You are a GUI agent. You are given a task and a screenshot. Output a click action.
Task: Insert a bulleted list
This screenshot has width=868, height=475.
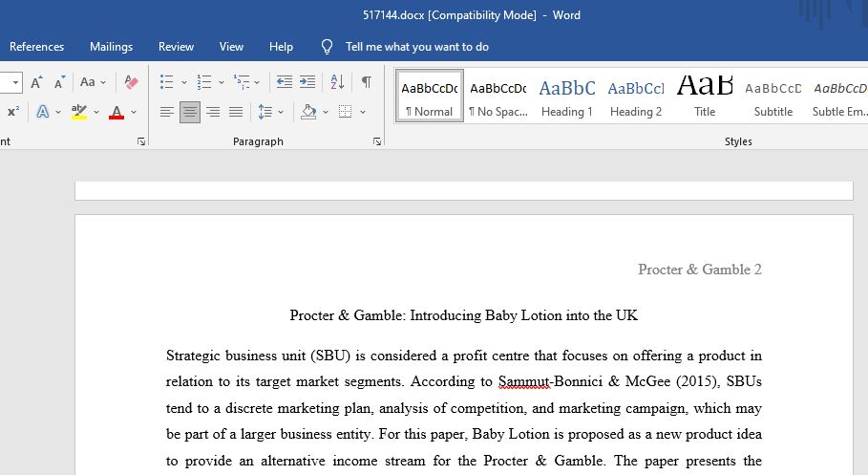coord(166,82)
